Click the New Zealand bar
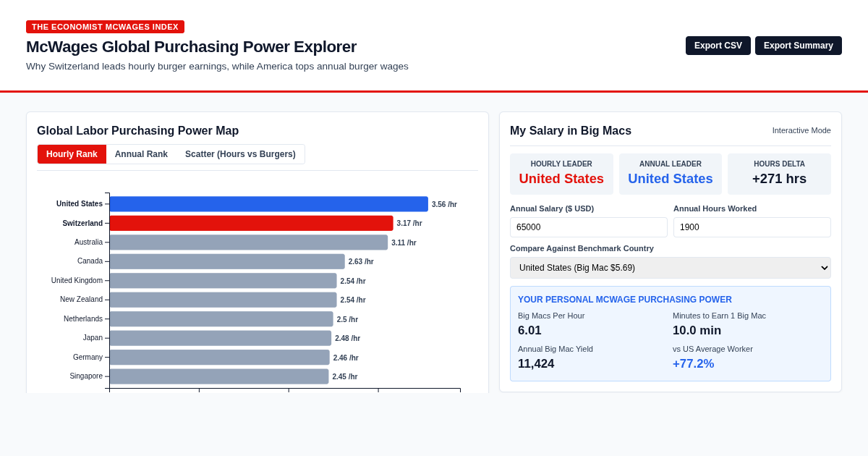868x456 pixels. click(223, 300)
